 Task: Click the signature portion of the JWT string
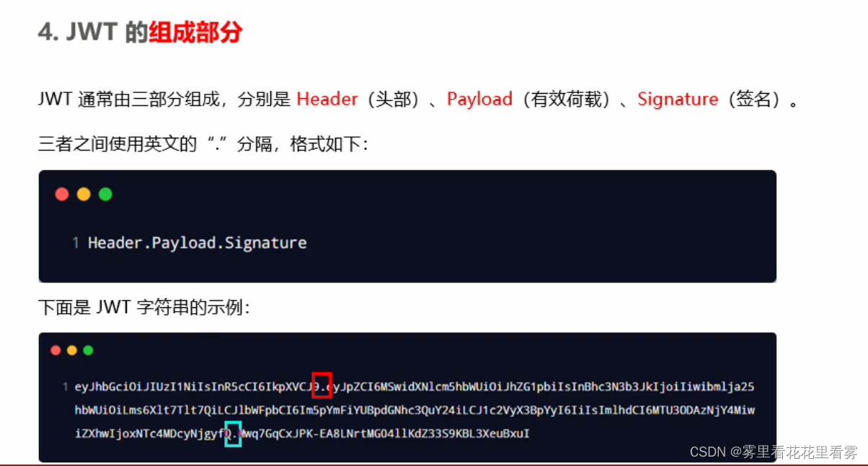386,434
